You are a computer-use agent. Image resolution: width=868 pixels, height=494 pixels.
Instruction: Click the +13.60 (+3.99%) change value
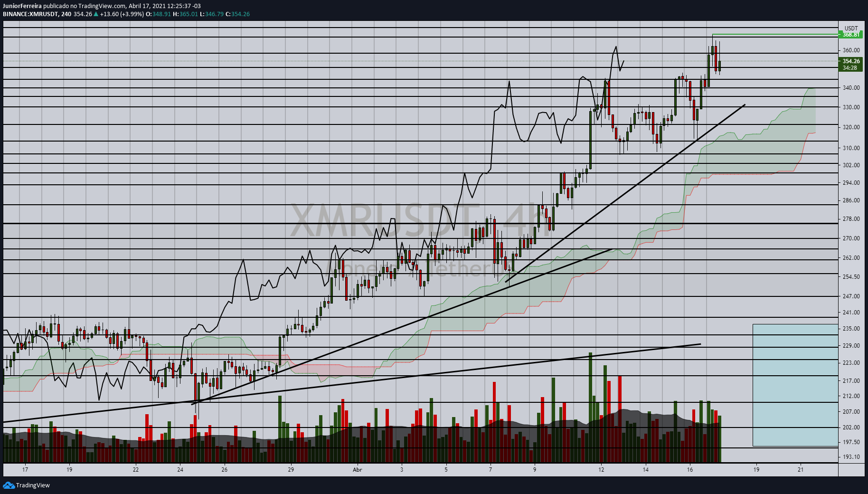point(122,14)
